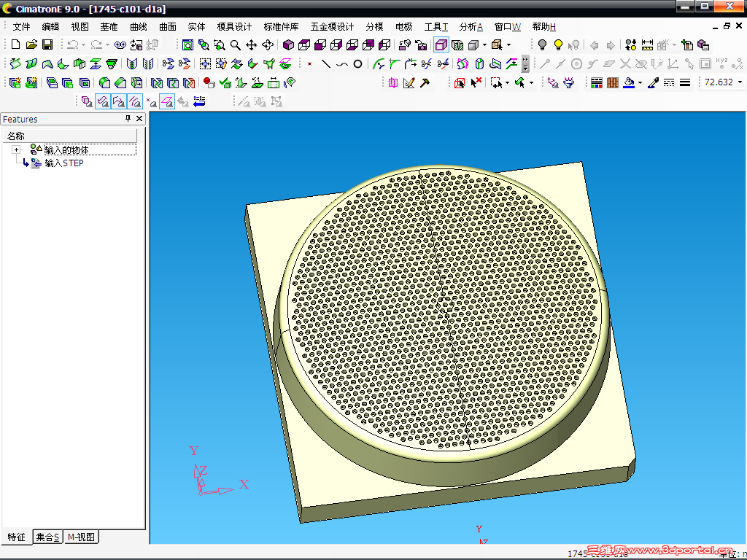747x560 pixels.
Task: Switch to the M-视图 tab
Action: (81, 537)
